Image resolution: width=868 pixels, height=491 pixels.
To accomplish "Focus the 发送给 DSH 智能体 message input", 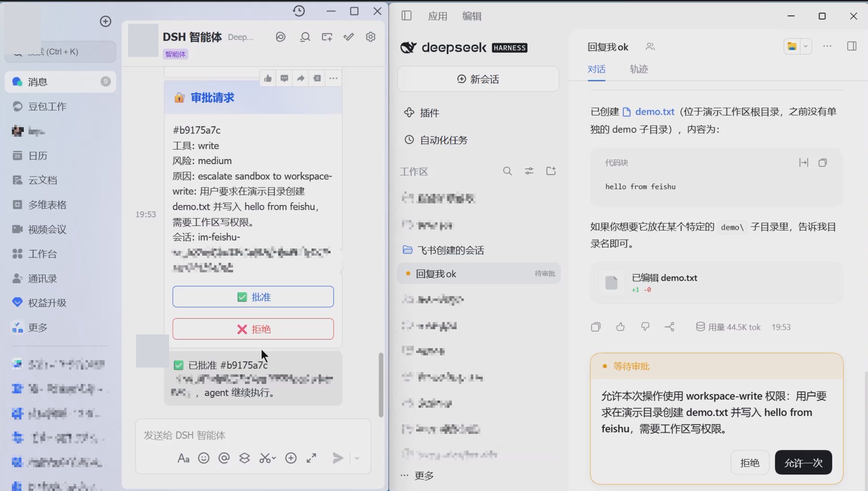I will coord(253,435).
